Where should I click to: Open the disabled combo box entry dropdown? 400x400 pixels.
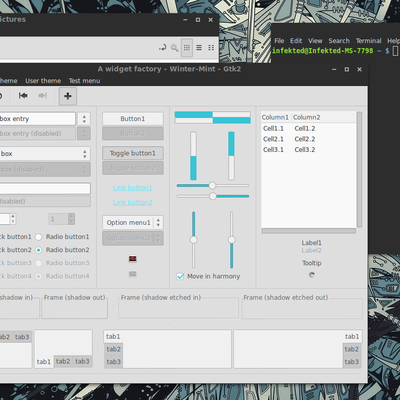[84, 134]
